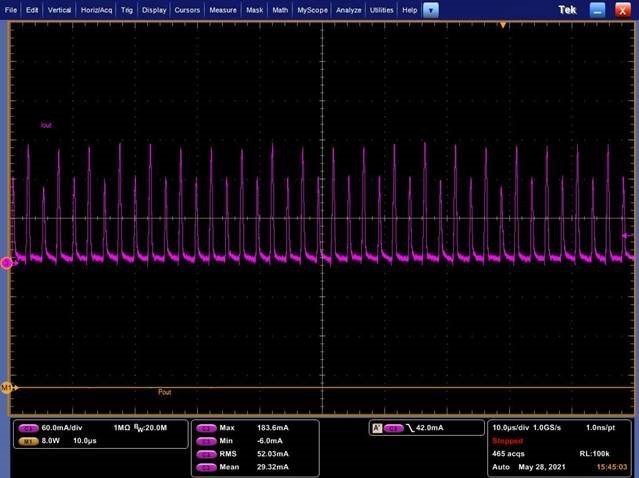This screenshot has height=478, width=639.
Task: Open the Cursors menu
Action: (x=187, y=10)
